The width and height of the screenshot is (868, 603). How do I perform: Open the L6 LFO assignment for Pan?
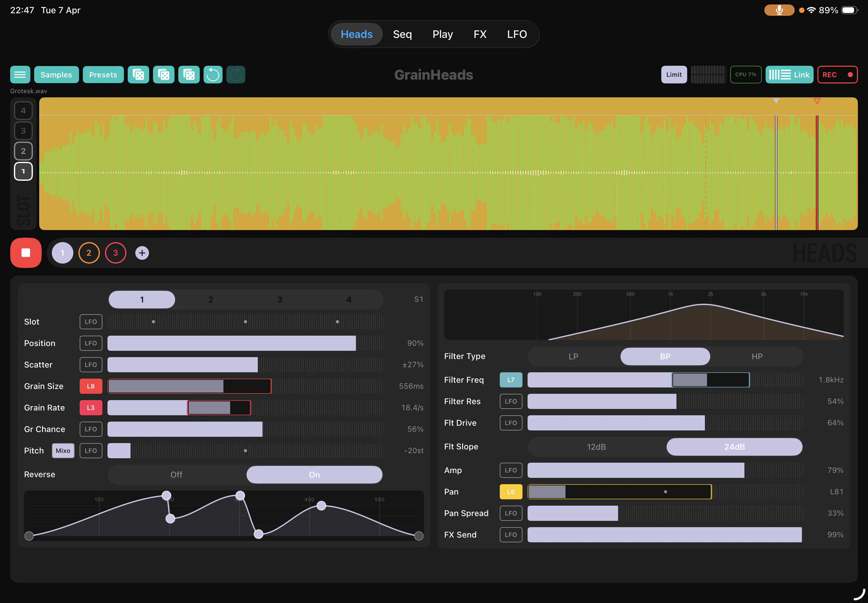(x=510, y=492)
